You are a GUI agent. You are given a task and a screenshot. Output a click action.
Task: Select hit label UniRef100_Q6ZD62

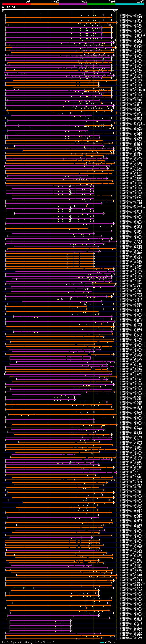point(131,143)
